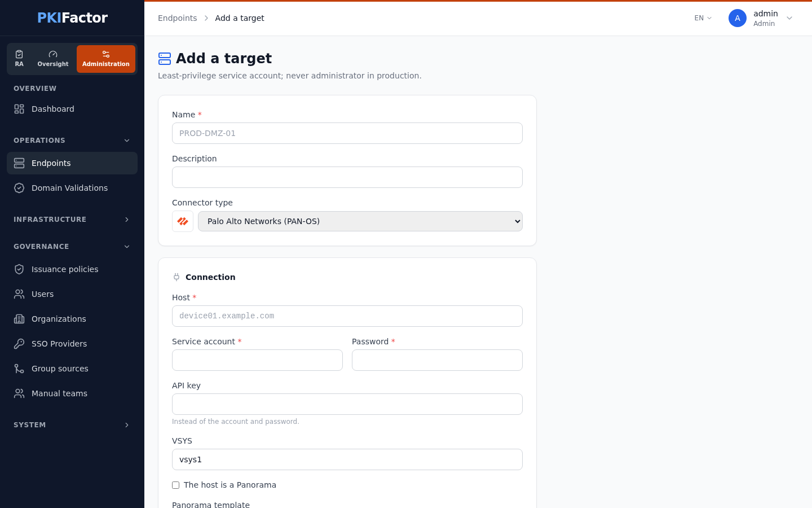Screen dimensions: 812x508
Task: Collapse the Operations sidebar section
Action: coord(72,141)
